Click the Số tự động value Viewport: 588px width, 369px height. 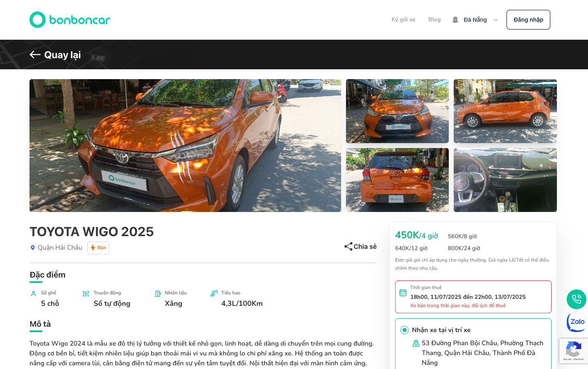(112, 303)
